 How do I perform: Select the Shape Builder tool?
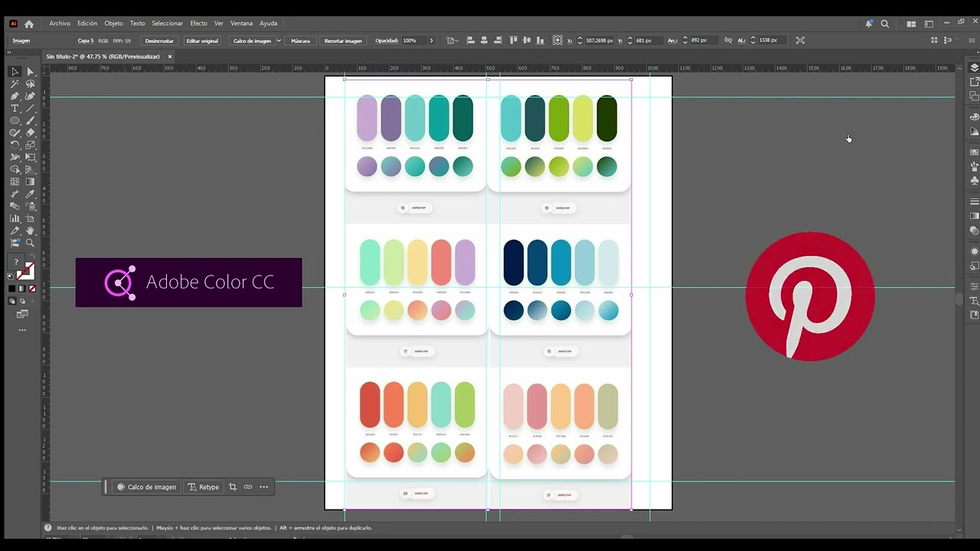[x=15, y=170]
